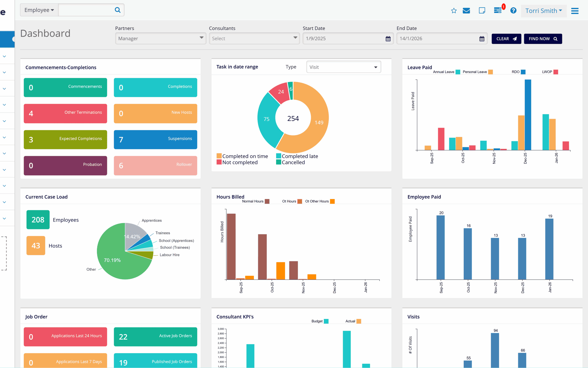Open the hamburger menu icon

point(575,11)
